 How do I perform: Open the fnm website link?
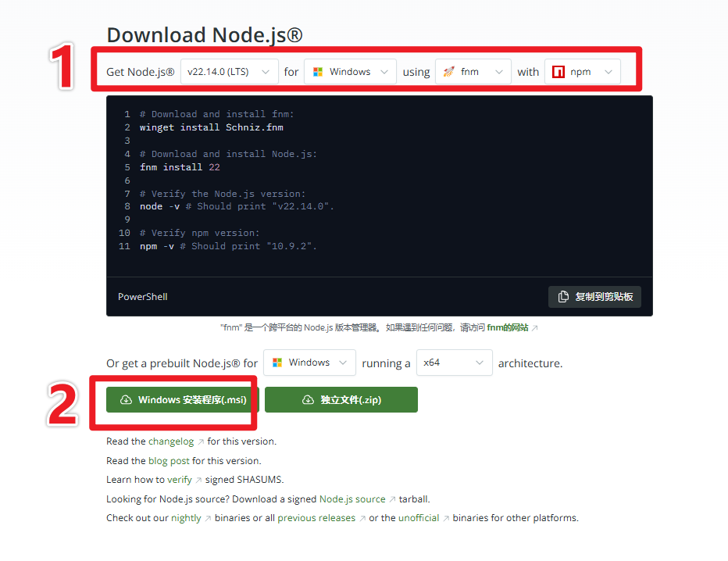click(x=508, y=327)
